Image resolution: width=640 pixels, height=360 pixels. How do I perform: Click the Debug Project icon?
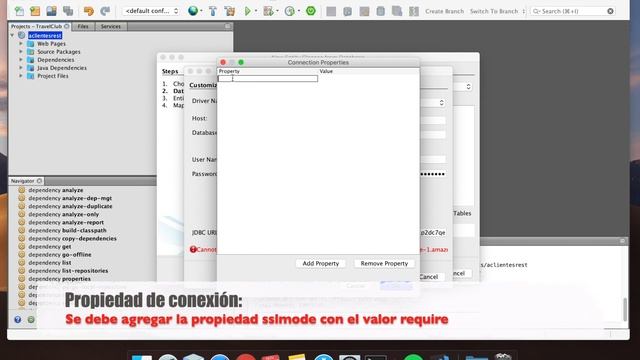268,11
